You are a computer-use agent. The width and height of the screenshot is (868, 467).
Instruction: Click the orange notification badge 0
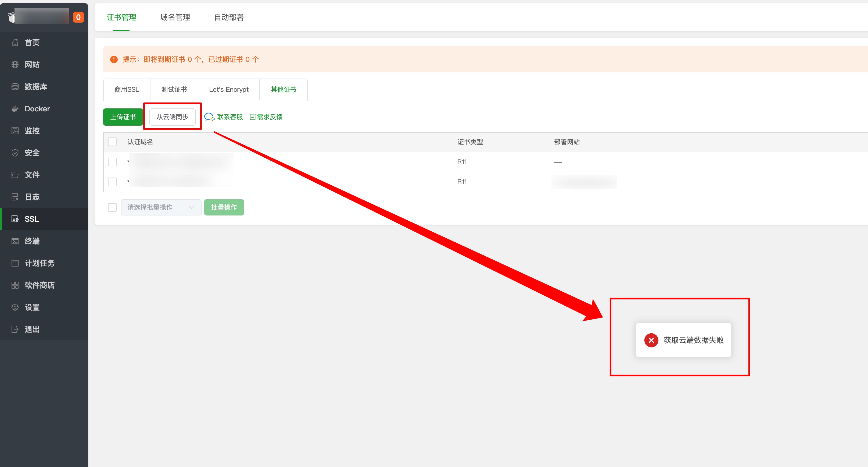[x=78, y=17]
